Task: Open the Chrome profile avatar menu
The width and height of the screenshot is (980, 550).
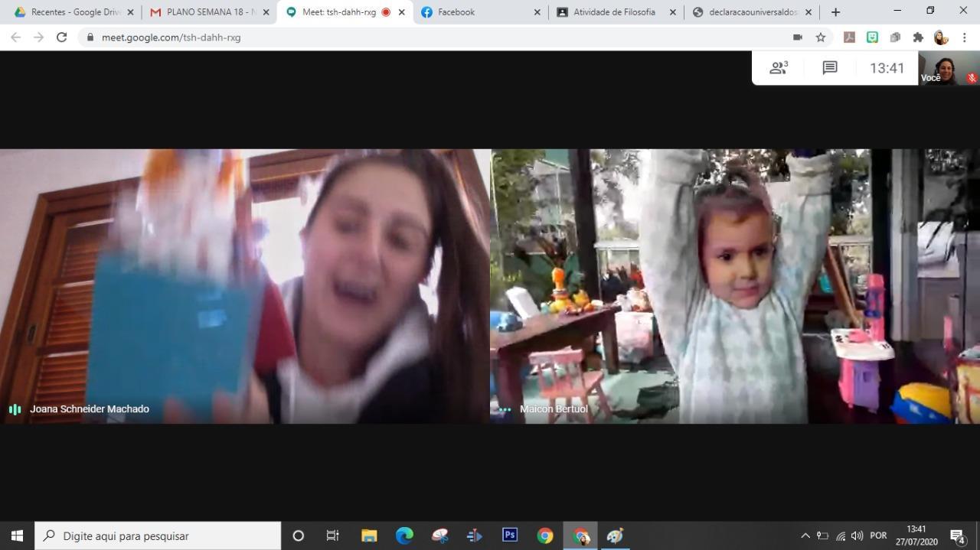Action: tap(941, 37)
